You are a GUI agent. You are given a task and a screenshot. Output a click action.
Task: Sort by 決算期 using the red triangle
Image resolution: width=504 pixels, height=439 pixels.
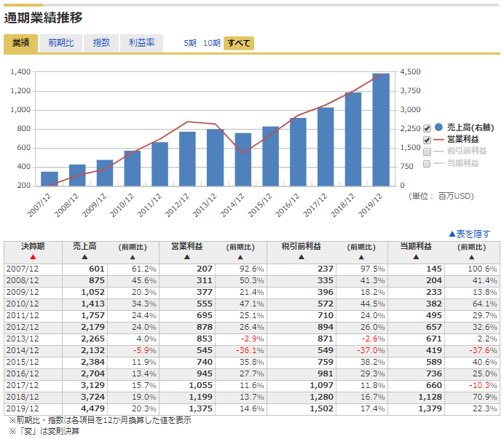tap(33, 257)
